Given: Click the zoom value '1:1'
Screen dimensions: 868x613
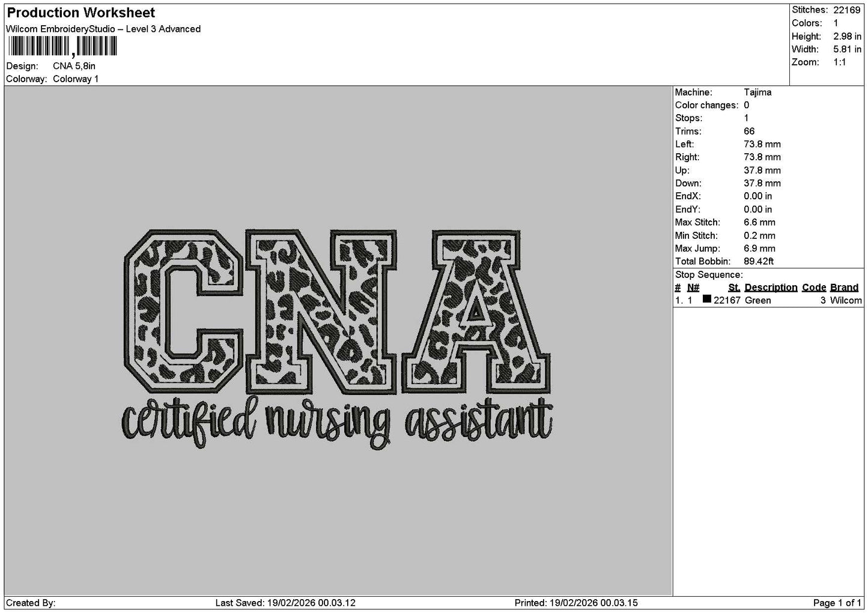Looking at the screenshot, I should coord(840,62).
